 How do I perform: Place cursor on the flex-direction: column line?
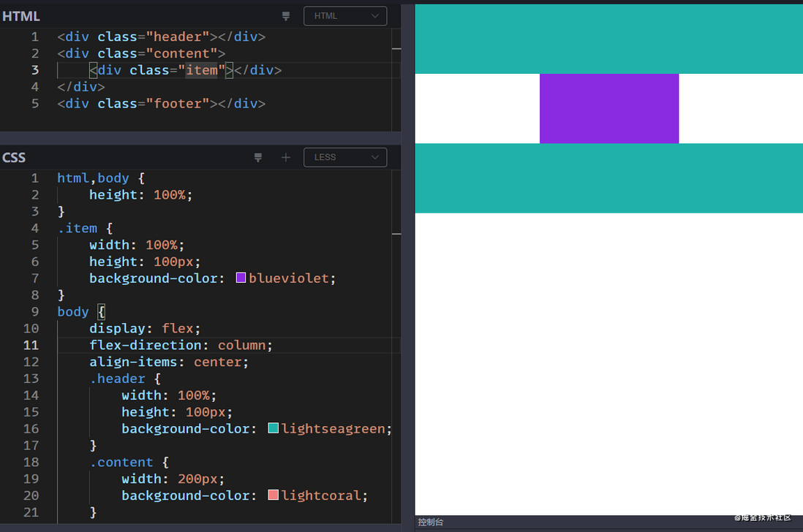pyautogui.click(x=181, y=345)
